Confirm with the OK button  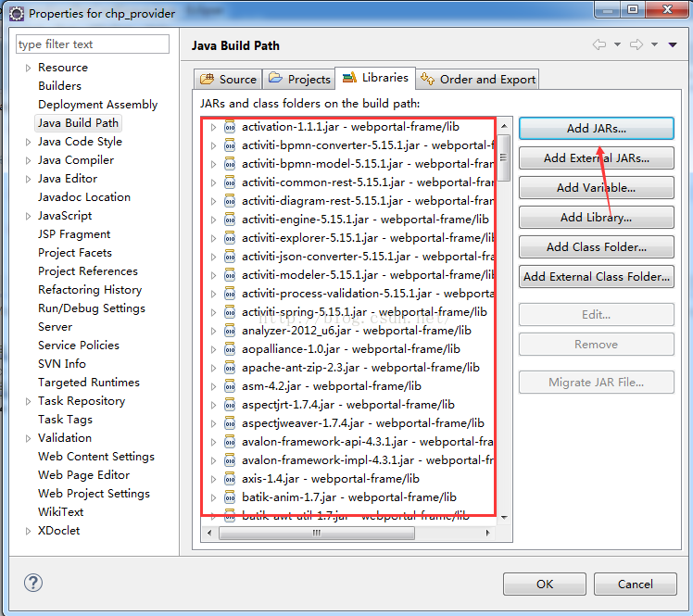[545, 585]
